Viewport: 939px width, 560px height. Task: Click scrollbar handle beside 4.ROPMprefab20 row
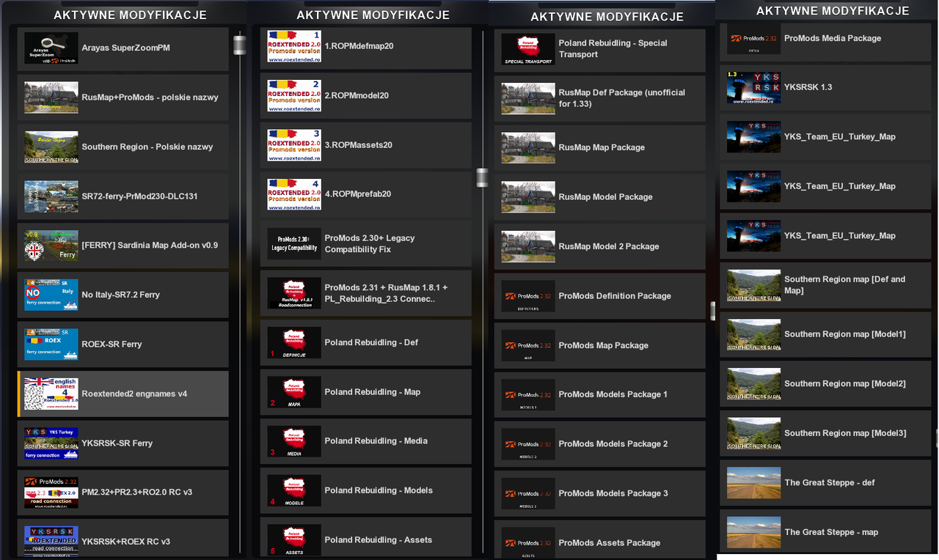coord(482,177)
